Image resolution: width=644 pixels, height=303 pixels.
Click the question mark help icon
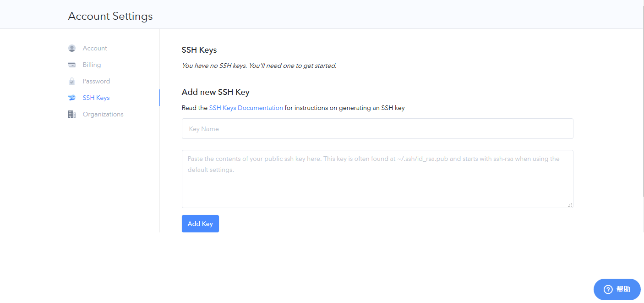tap(608, 289)
